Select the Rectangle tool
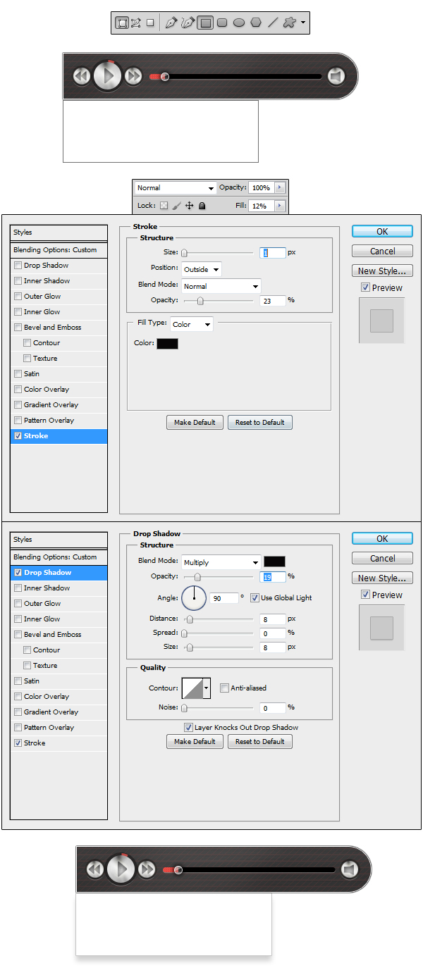The height and width of the screenshot is (980, 423). (205, 23)
